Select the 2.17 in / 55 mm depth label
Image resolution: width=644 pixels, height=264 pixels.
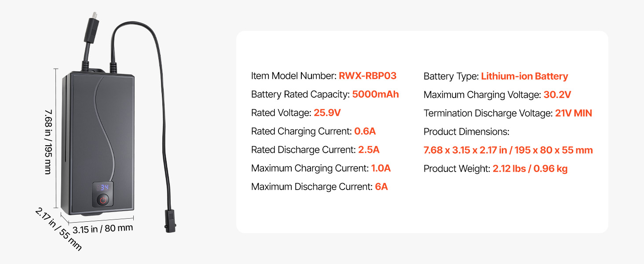pos(59,229)
